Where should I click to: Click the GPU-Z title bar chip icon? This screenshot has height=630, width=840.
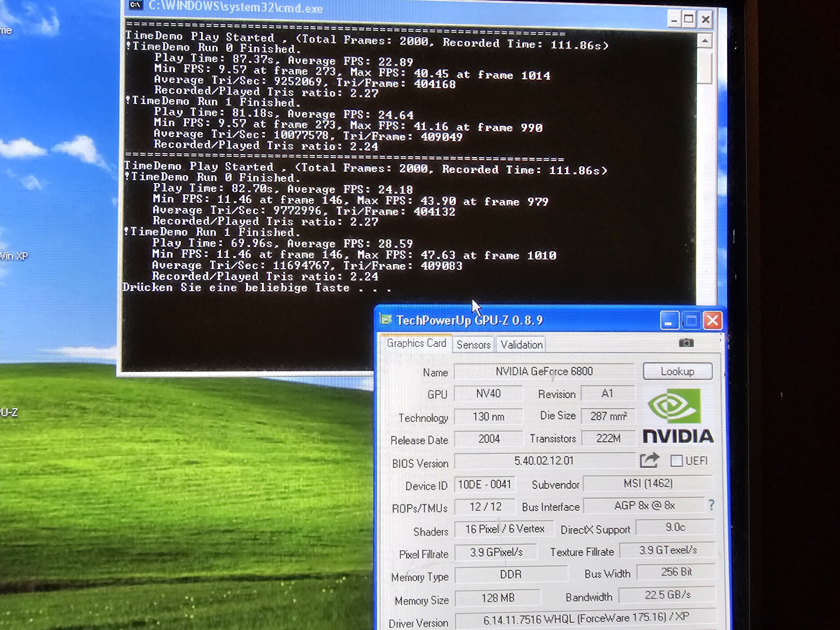pos(386,320)
